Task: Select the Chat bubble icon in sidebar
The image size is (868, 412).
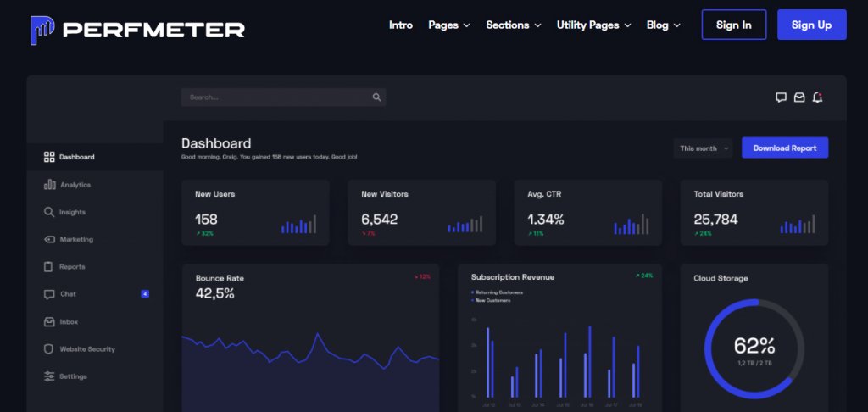Action: [49, 294]
